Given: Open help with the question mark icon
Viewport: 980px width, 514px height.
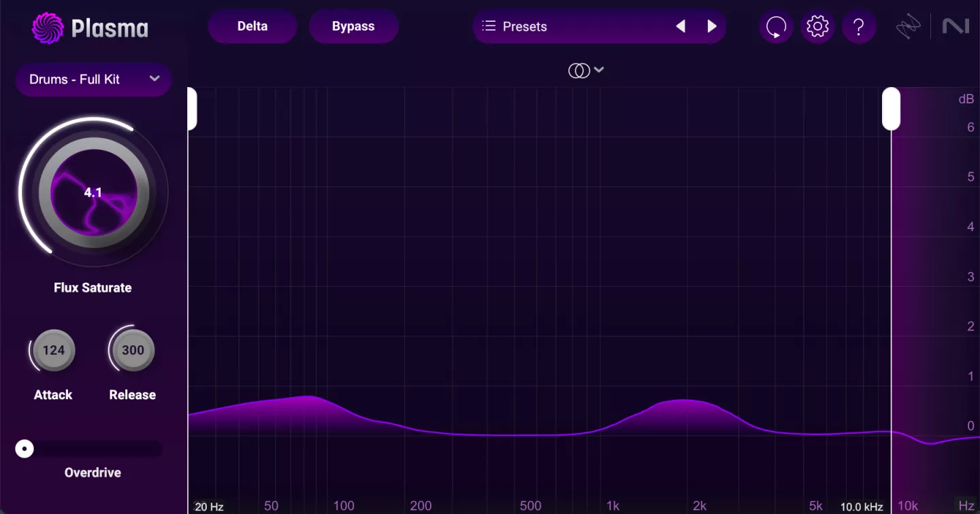Looking at the screenshot, I should [859, 27].
